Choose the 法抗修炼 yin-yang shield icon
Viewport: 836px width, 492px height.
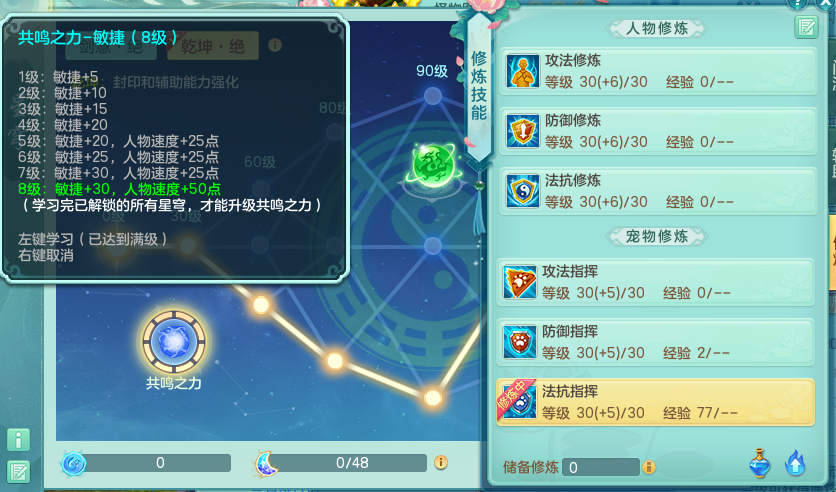pyautogui.click(x=522, y=190)
